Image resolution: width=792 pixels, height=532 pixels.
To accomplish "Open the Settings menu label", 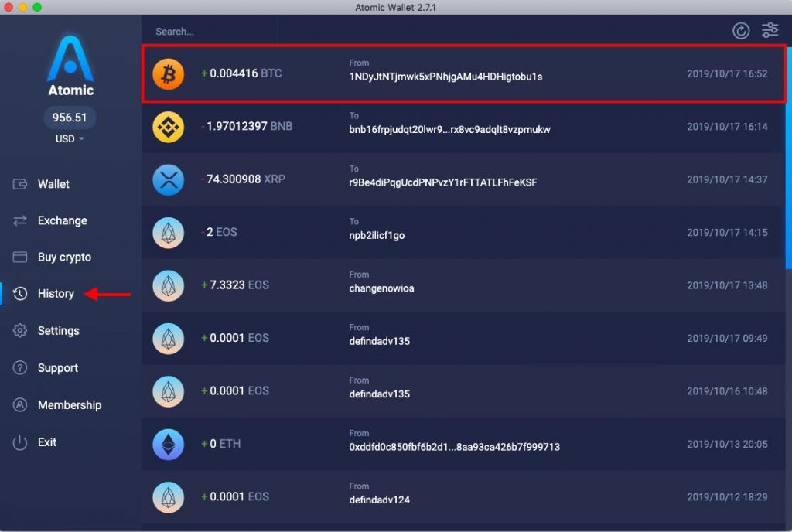I will 59,331.
